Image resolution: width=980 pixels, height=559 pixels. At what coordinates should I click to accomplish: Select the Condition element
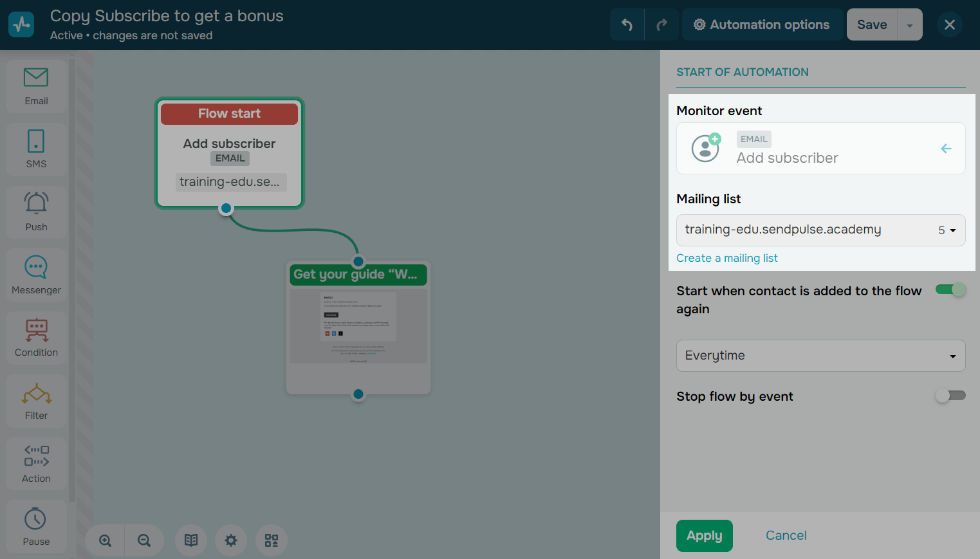(x=36, y=338)
